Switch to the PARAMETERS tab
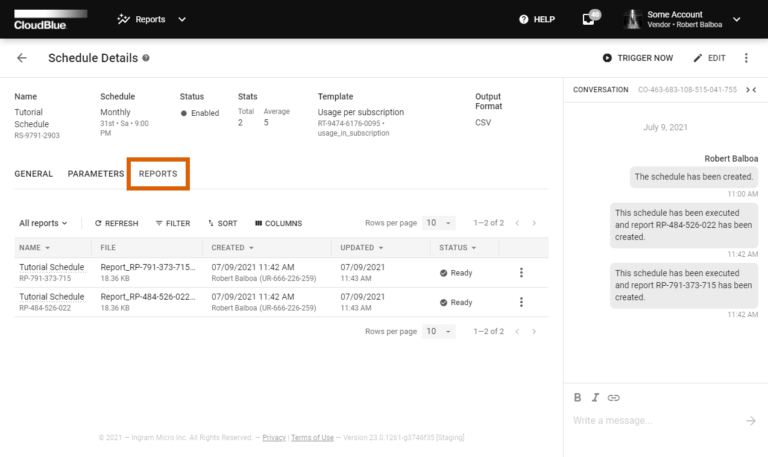The width and height of the screenshot is (768, 457). (x=96, y=174)
